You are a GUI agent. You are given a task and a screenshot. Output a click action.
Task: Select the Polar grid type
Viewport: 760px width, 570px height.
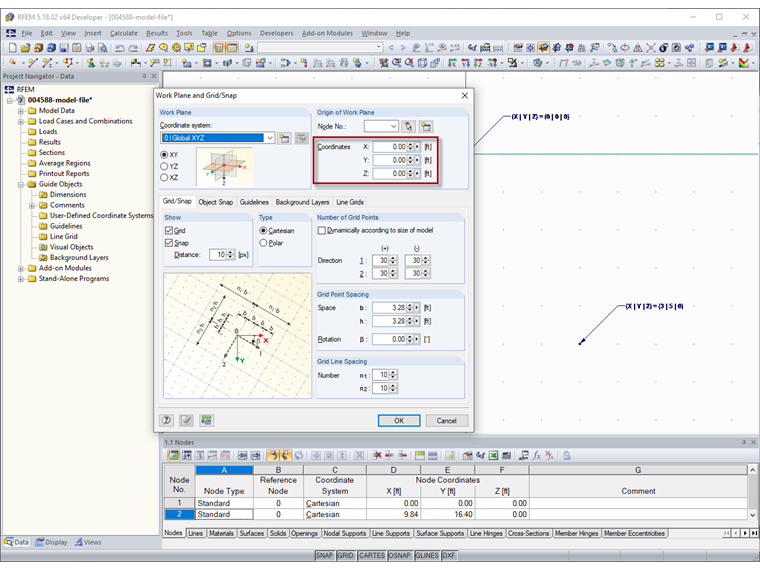[263, 243]
